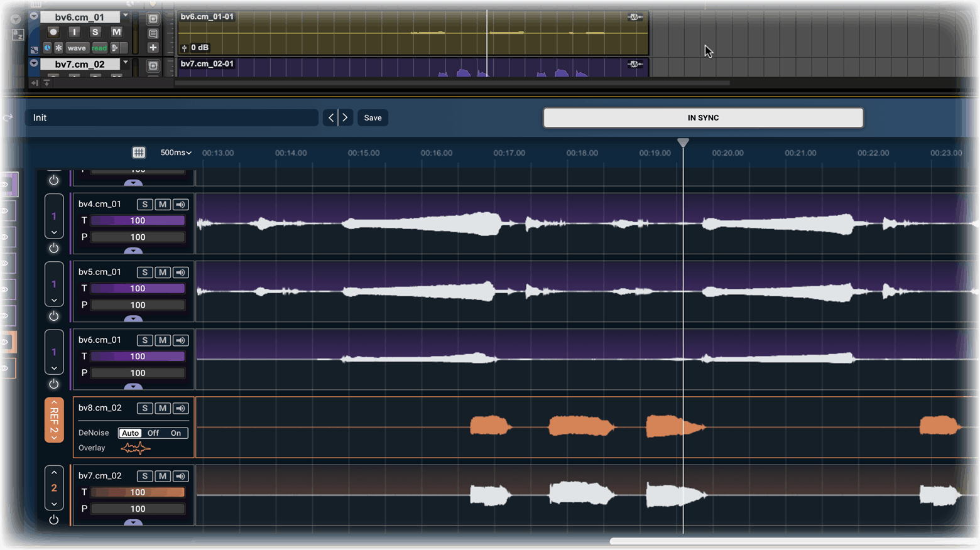Click the grid icon beside 500ms
The image size is (980, 550).
pos(139,153)
